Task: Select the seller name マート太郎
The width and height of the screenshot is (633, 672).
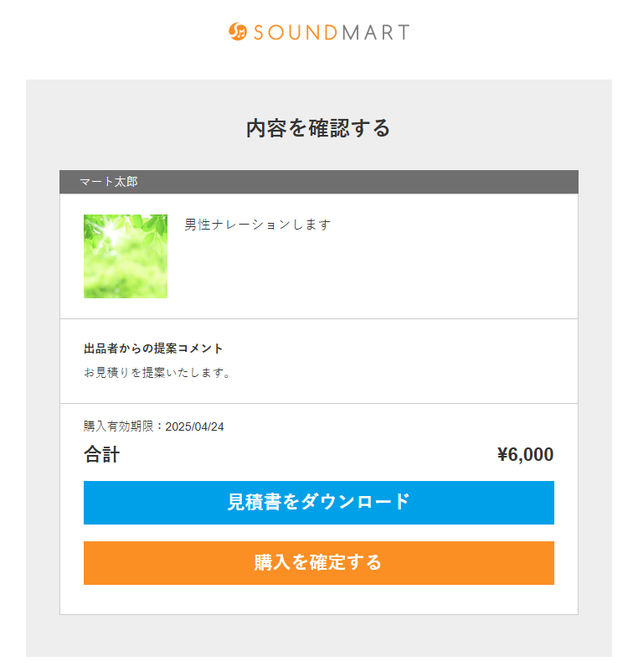Action: click(x=109, y=182)
